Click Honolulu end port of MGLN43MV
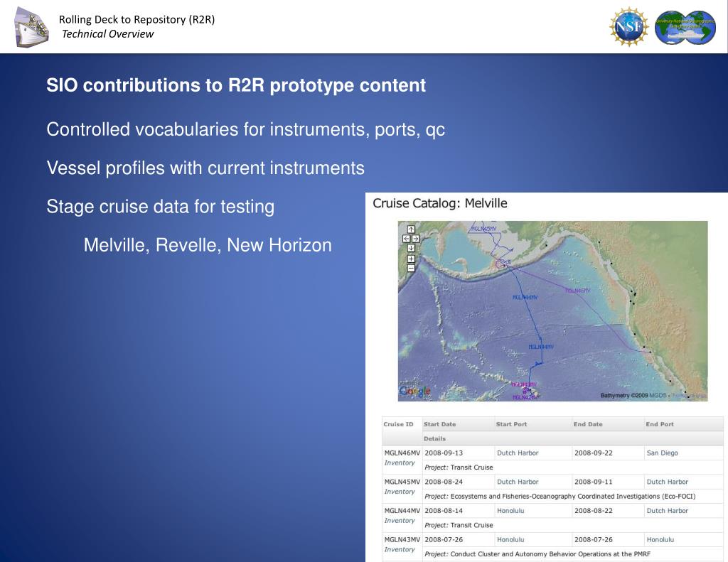 coord(660,540)
